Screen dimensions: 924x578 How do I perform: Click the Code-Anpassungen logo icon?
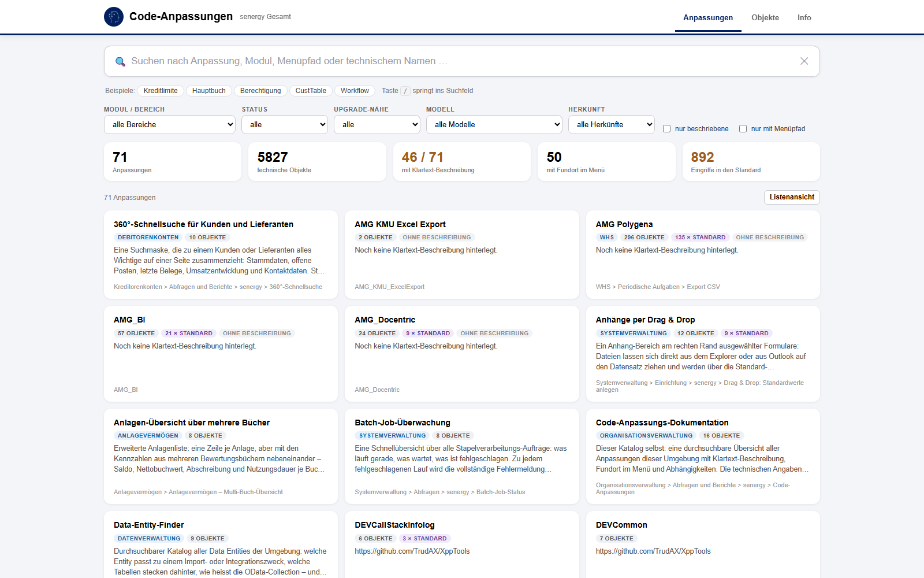pyautogui.click(x=114, y=17)
